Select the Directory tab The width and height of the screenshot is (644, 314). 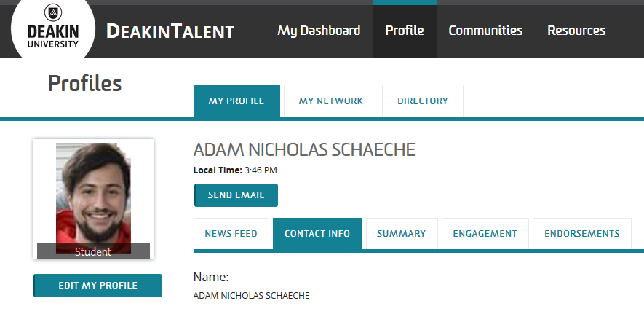(x=422, y=101)
